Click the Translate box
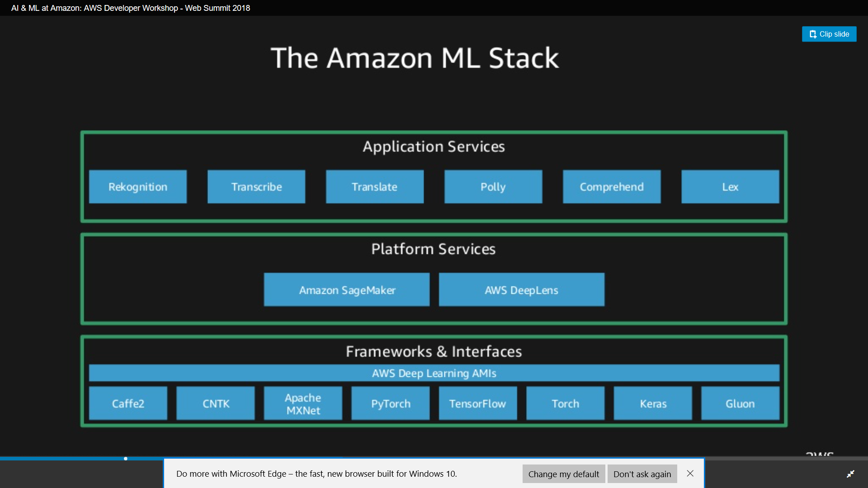The width and height of the screenshot is (868, 488). tap(375, 187)
